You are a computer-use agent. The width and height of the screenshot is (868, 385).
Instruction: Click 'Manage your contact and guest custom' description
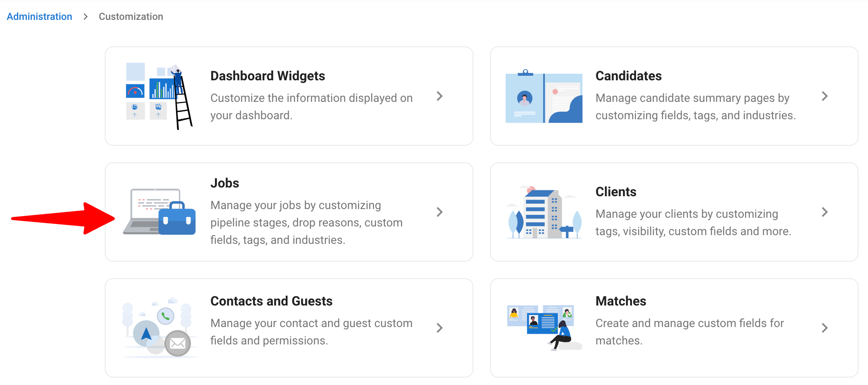pyautogui.click(x=311, y=332)
